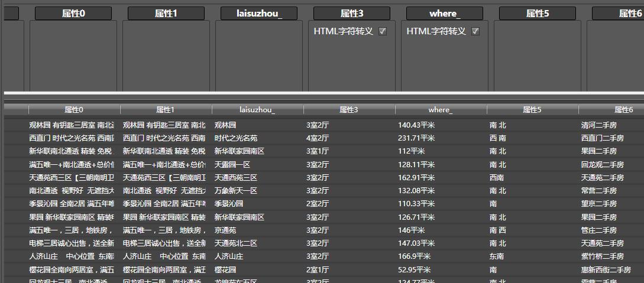Click the laisuzhou_ button in top panel

coord(259,13)
